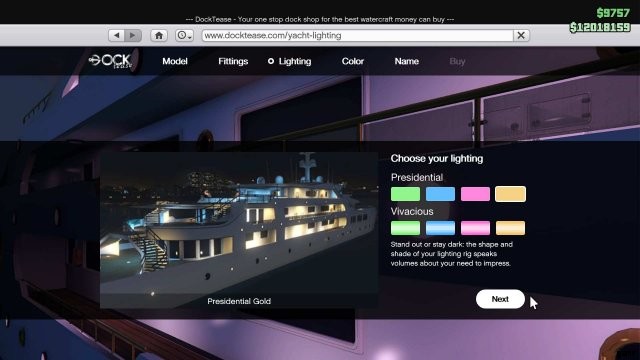The image size is (640, 360).
Task: Switch to the Name tab
Action: click(407, 61)
